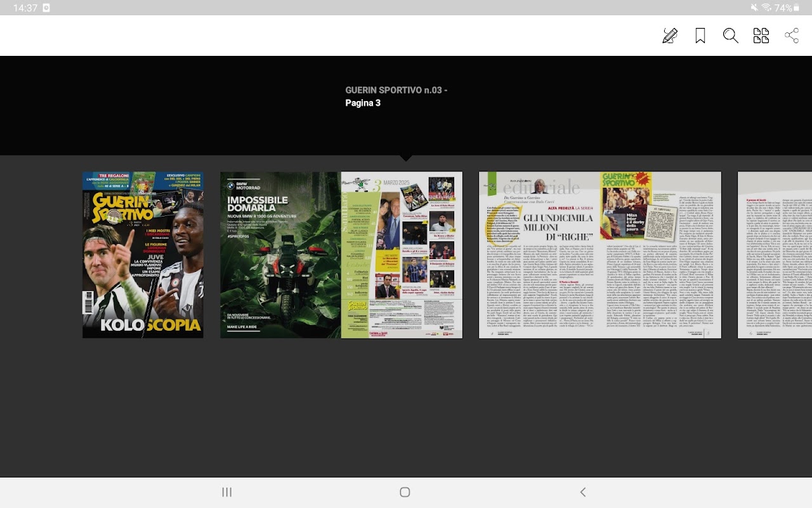Bookmark this page with the bookmark icon
The height and width of the screenshot is (508, 812).
(x=700, y=36)
